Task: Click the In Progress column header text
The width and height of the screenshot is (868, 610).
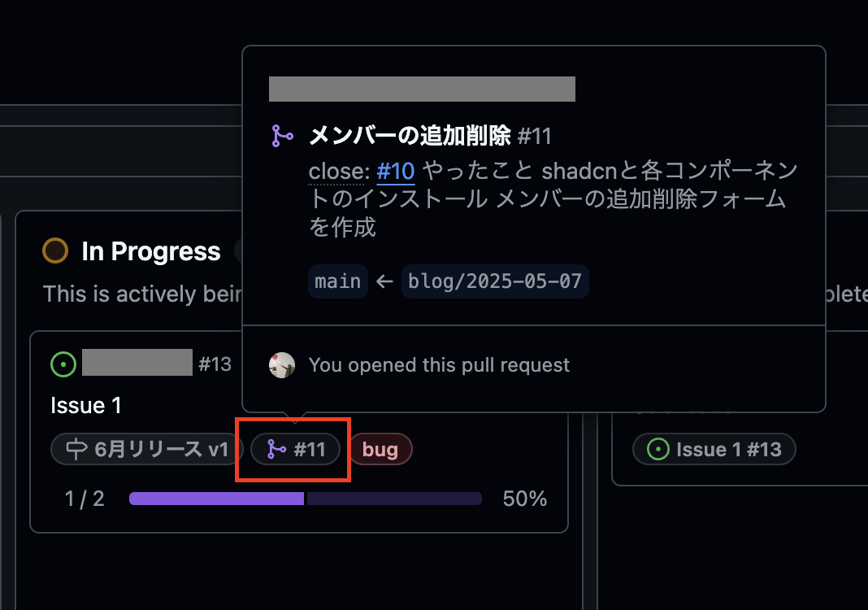Action: (x=150, y=251)
